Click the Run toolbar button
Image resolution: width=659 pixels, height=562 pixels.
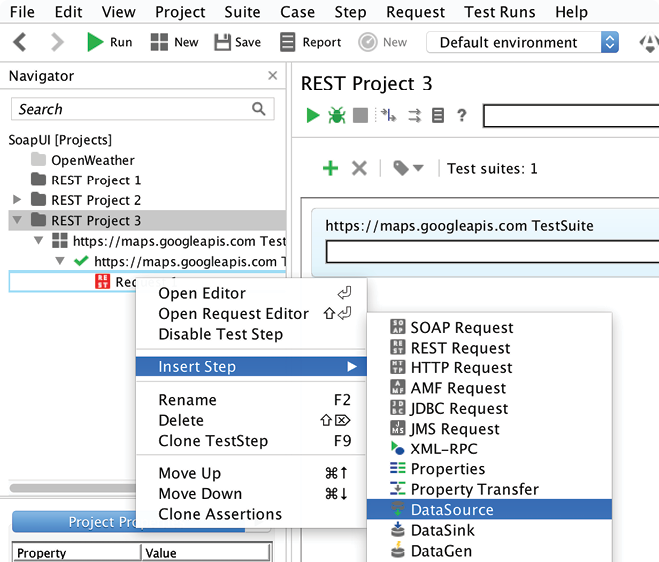[x=110, y=42]
